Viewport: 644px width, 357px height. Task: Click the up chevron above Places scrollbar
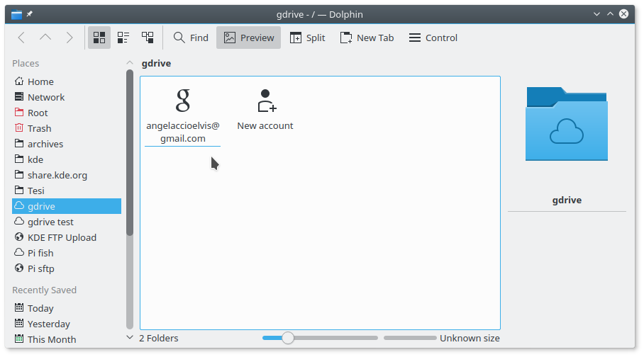tap(130, 63)
